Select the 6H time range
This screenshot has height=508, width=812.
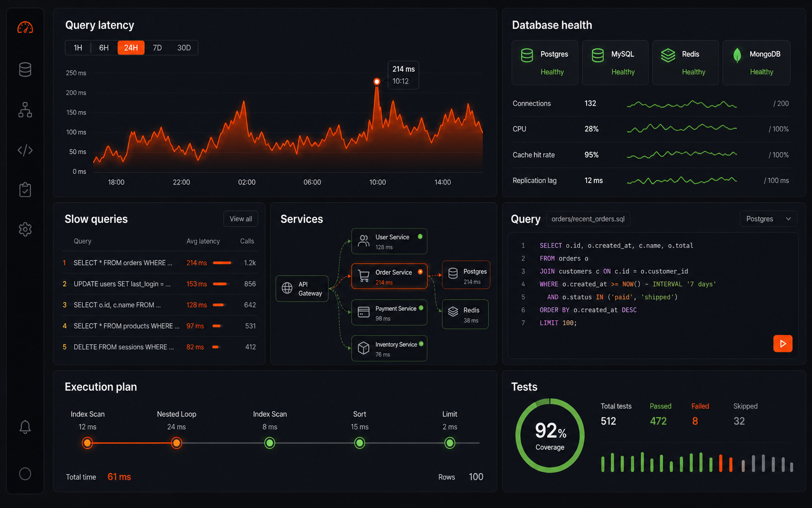[x=104, y=48]
